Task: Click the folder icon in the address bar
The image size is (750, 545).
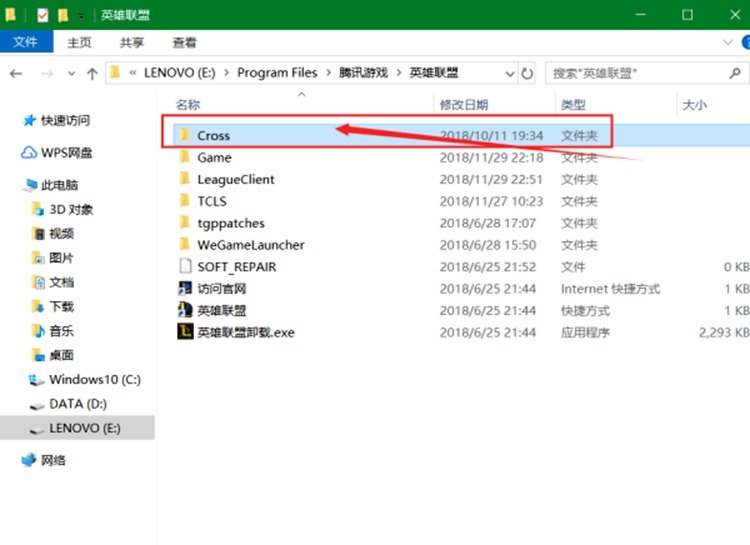Action: (115, 73)
